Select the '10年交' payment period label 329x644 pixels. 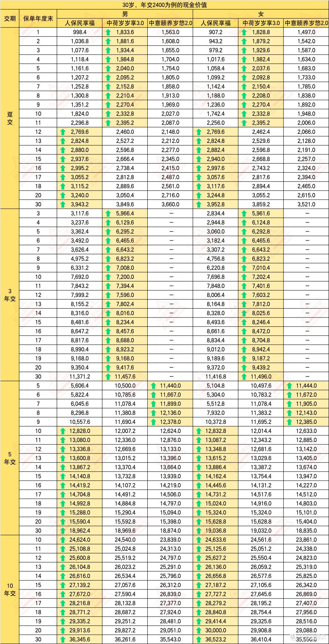tap(10, 589)
